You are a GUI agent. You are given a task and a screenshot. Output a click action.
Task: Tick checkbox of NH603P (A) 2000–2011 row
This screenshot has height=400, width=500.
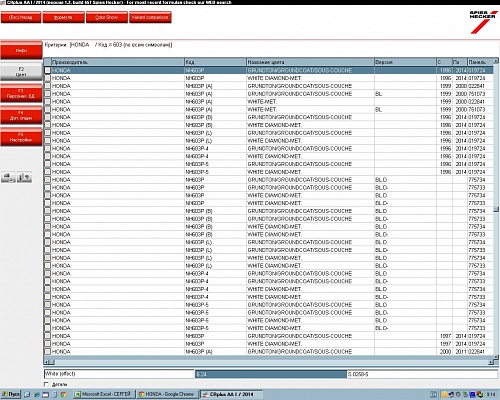pyautogui.click(x=48, y=352)
